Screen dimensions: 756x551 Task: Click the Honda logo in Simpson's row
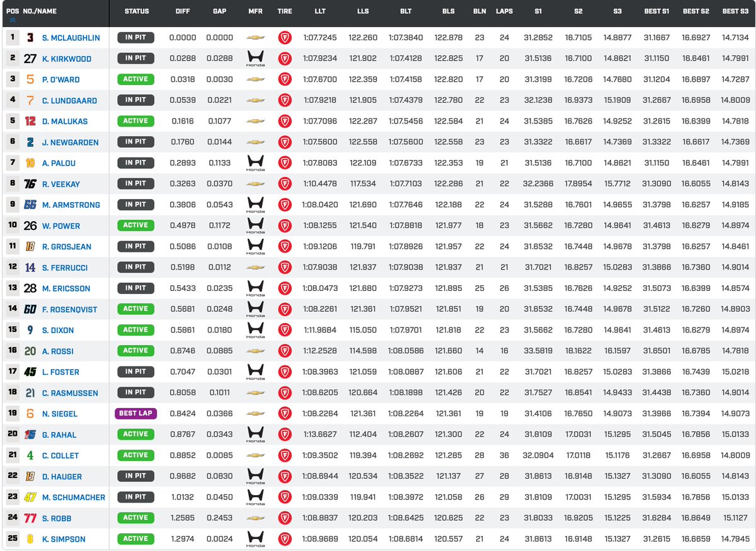(x=255, y=540)
